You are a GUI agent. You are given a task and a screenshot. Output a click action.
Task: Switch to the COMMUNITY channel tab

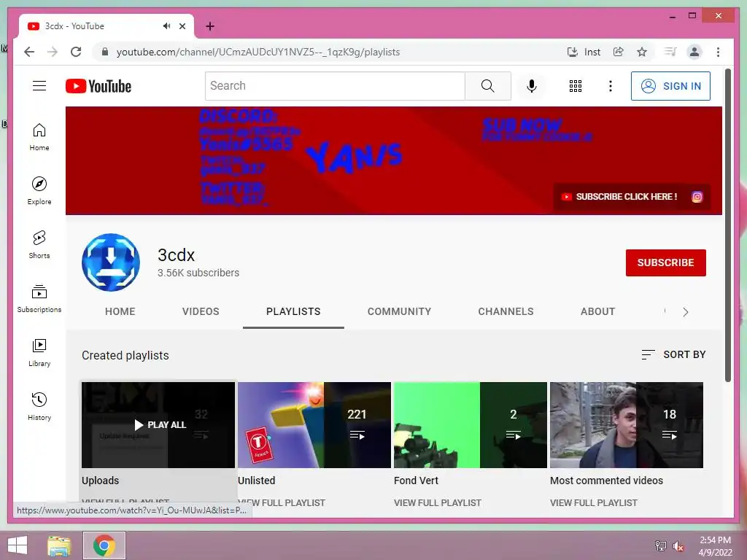click(399, 311)
